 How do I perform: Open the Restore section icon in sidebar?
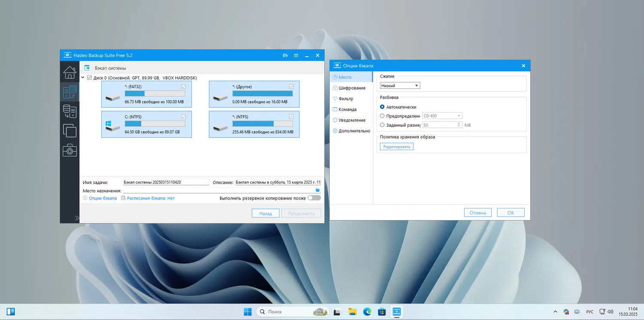click(x=70, y=112)
